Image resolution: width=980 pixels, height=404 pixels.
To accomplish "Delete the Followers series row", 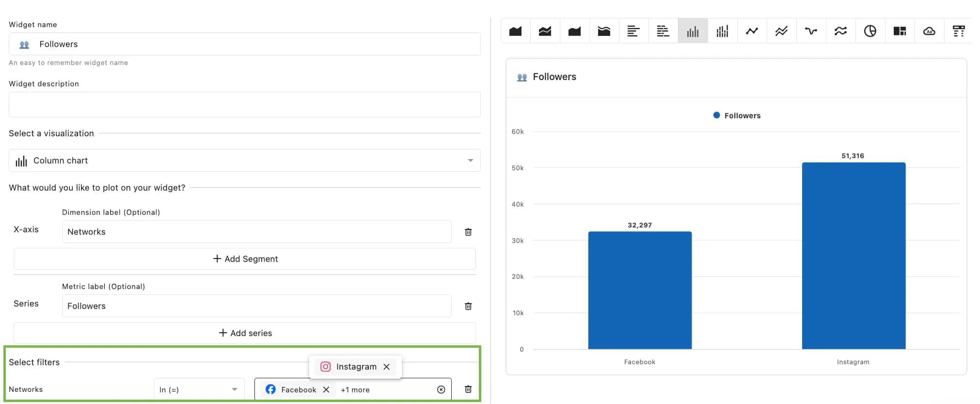I will tap(468, 306).
